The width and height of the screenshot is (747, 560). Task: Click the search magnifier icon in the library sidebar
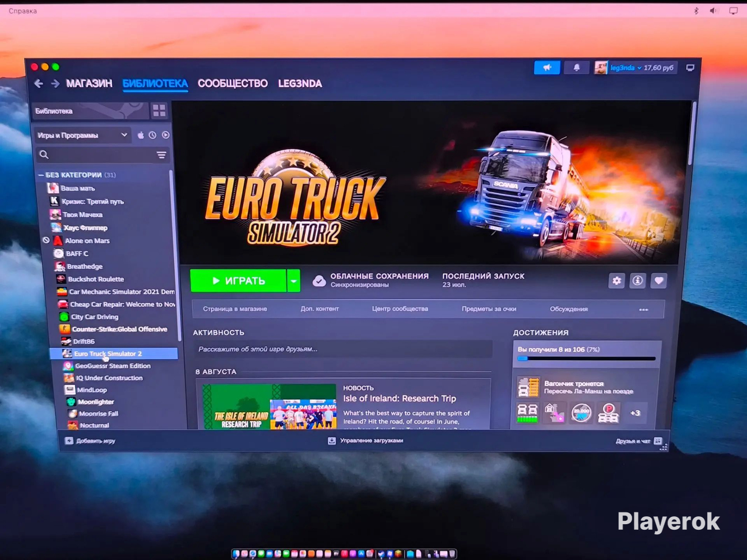click(44, 155)
